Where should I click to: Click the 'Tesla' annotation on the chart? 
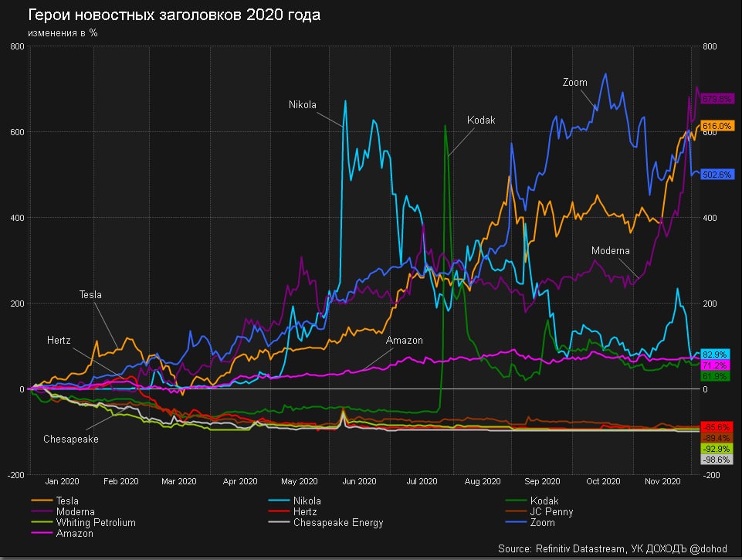coord(90,294)
